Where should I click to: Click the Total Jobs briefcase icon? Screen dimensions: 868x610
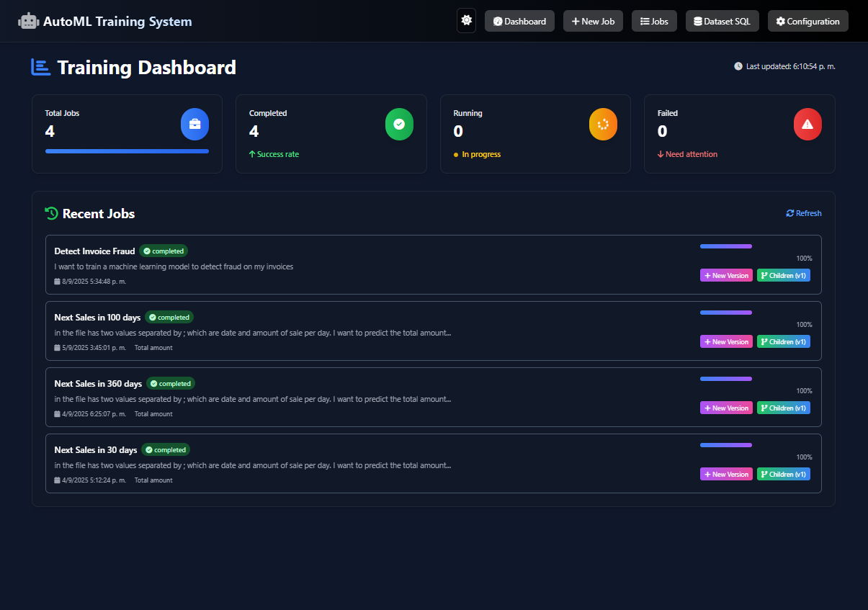[194, 125]
